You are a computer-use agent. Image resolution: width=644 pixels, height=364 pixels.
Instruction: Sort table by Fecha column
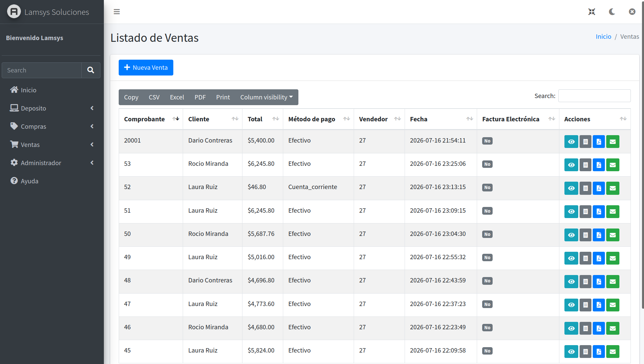tap(441, 119)
